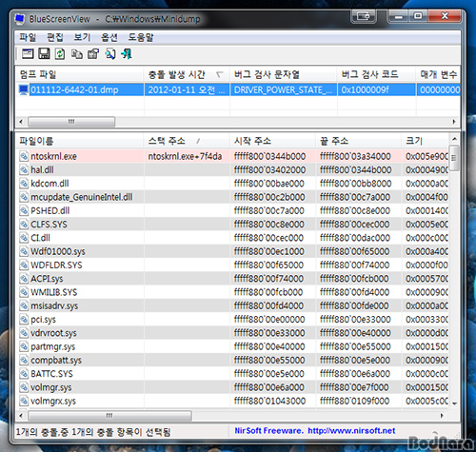Sort by 충돌 발생 시간 column header
Viewport: 476px width, 452px height.
[187, 74]
